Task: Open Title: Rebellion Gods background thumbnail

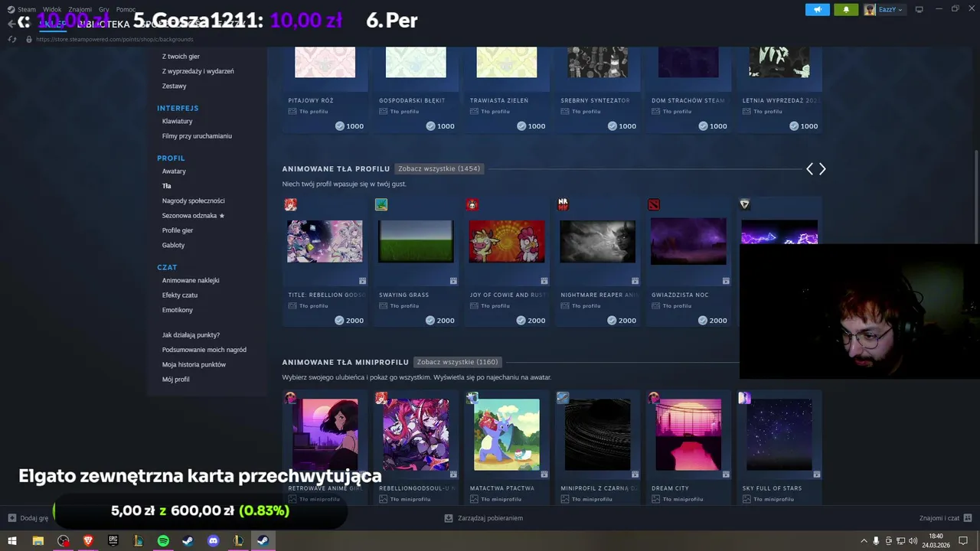Action: (x=325, y=241)
